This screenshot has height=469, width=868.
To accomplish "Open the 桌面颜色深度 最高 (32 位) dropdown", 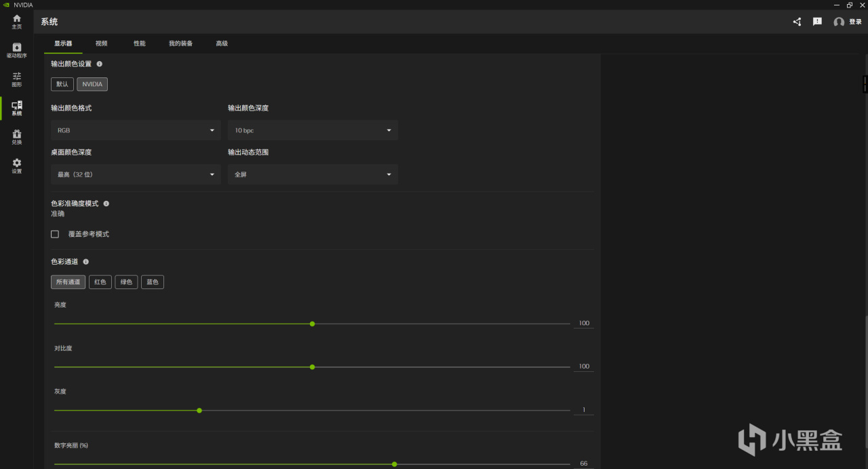I will 136,174.
